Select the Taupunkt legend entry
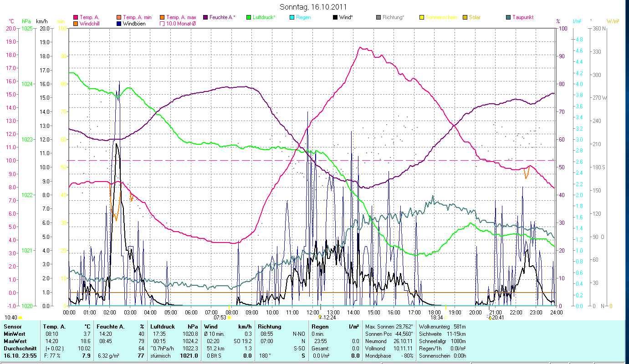 pyautogui.click(x=522, y=17)
